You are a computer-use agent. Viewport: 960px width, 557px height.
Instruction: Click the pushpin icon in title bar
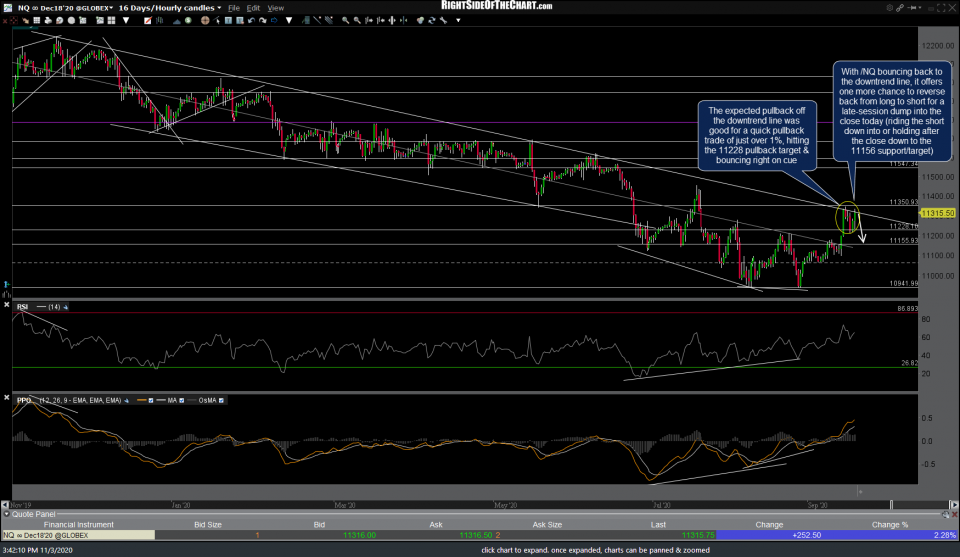[912, 7]
